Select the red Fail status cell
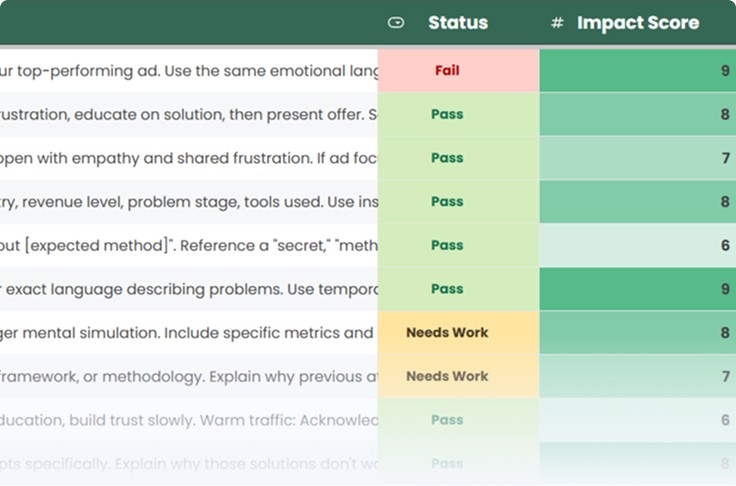Viewport: 736px width, 486px height. click(x=447, y=71)
